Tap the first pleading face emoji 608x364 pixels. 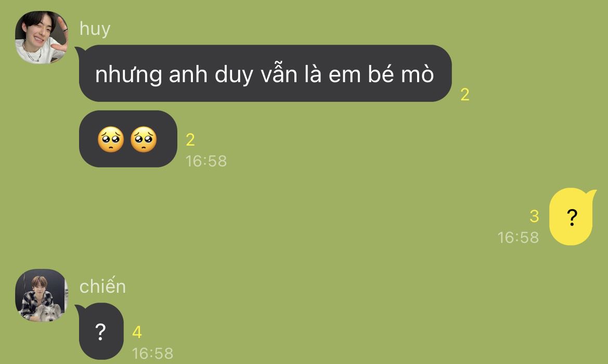111,139
